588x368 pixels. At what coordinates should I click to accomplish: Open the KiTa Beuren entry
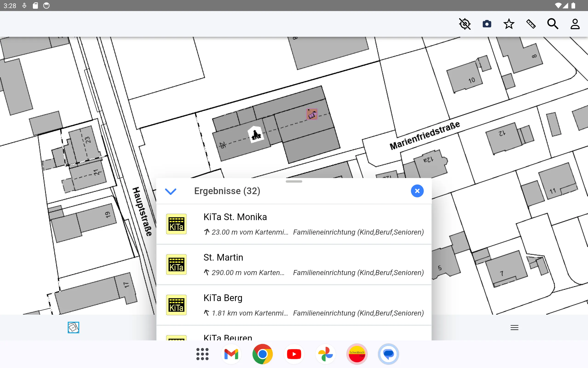(x=294, y=333)
